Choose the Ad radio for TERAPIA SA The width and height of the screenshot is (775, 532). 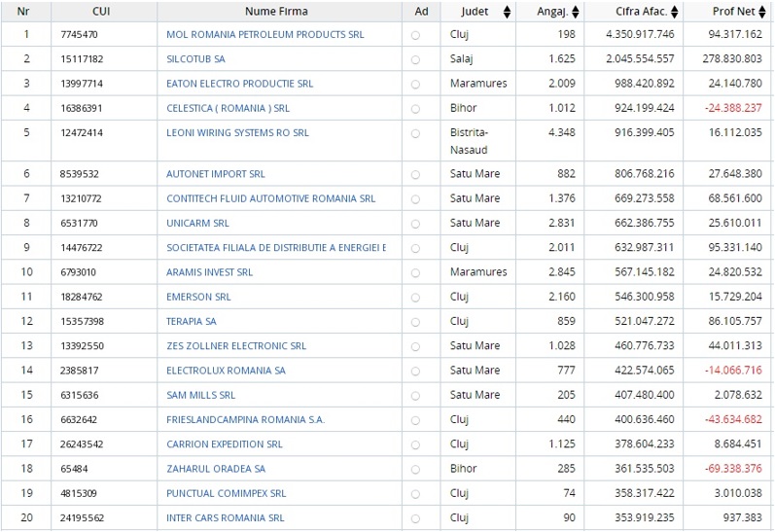(415, 322)
